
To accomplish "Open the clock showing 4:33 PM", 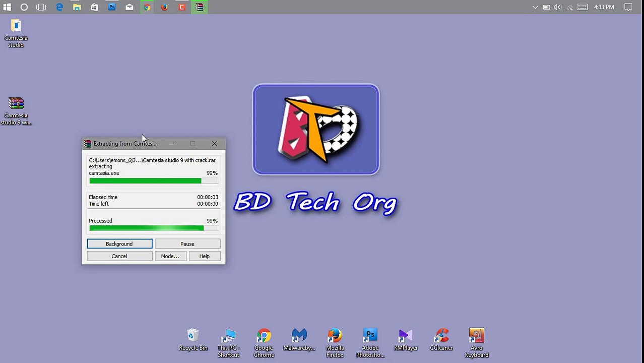I will tap(604, 7).
